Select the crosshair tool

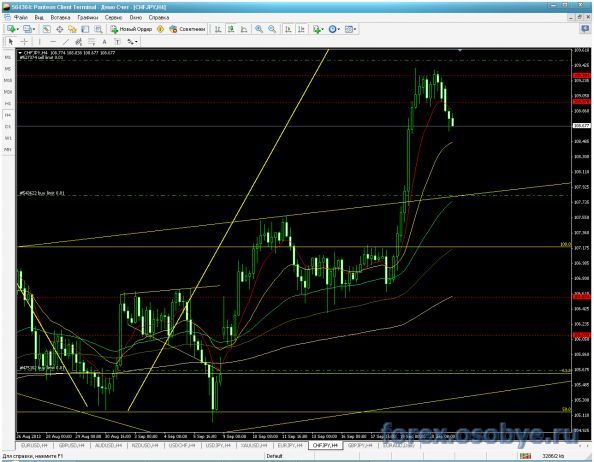click(x=24, y=42)
